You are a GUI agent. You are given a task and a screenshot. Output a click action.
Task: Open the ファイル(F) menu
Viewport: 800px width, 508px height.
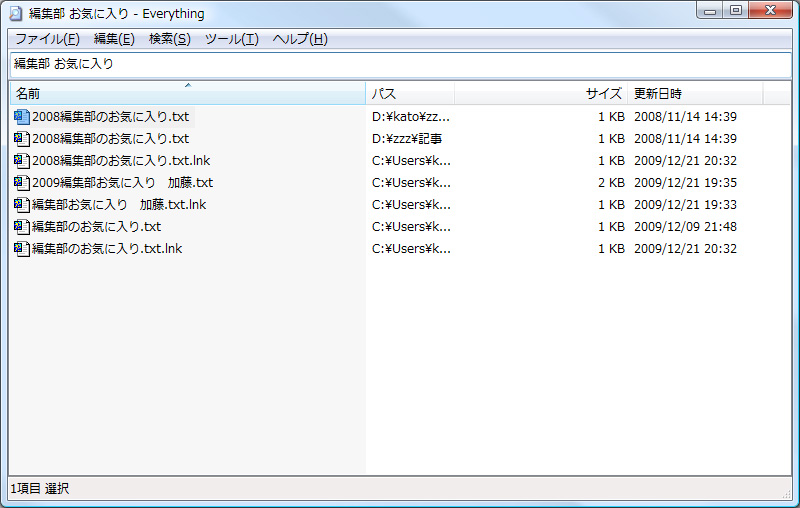tap(47, 39)
